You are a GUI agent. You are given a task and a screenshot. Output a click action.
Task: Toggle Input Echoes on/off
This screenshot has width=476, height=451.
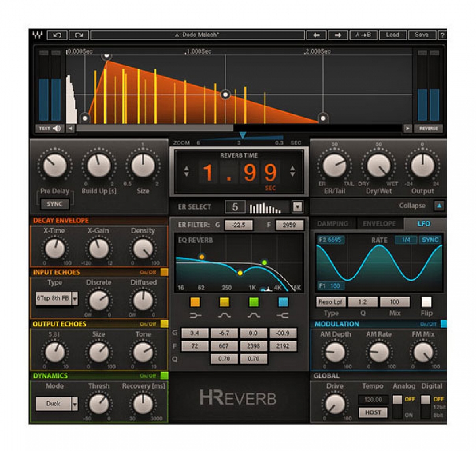(164, 272)
